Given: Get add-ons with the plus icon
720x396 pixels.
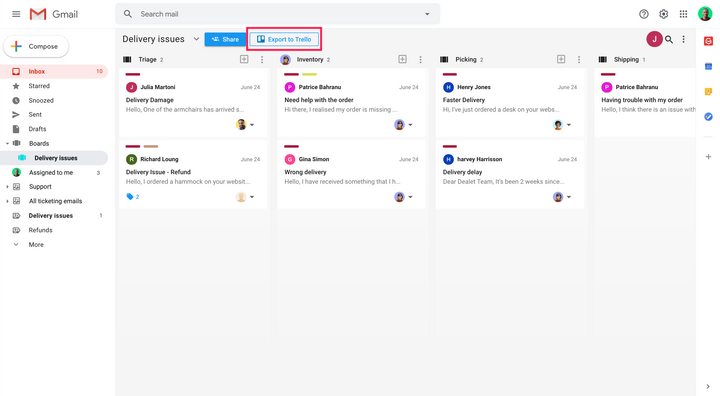Looking at the screenshot, I should (x=708, y=157).
